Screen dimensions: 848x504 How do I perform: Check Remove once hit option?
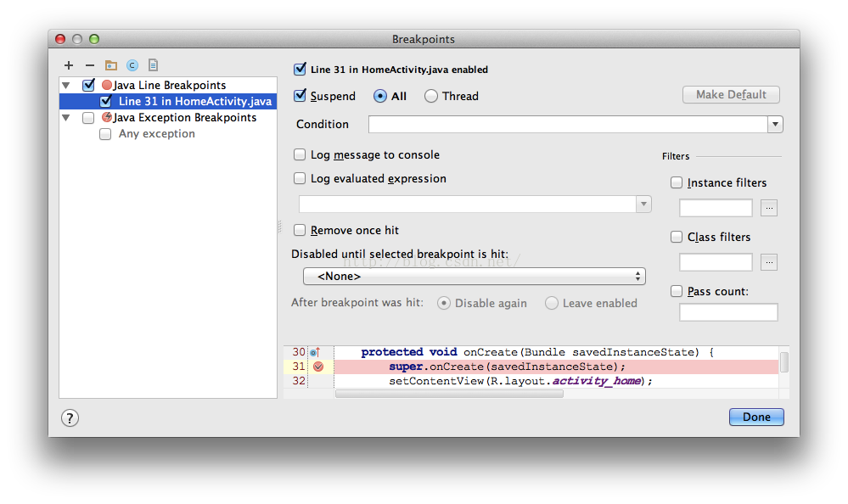point(300,231)
